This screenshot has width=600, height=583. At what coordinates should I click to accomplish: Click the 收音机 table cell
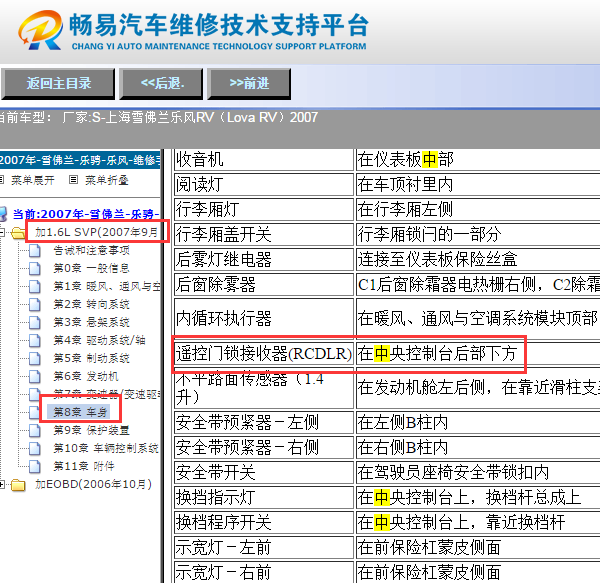point(264,160)
